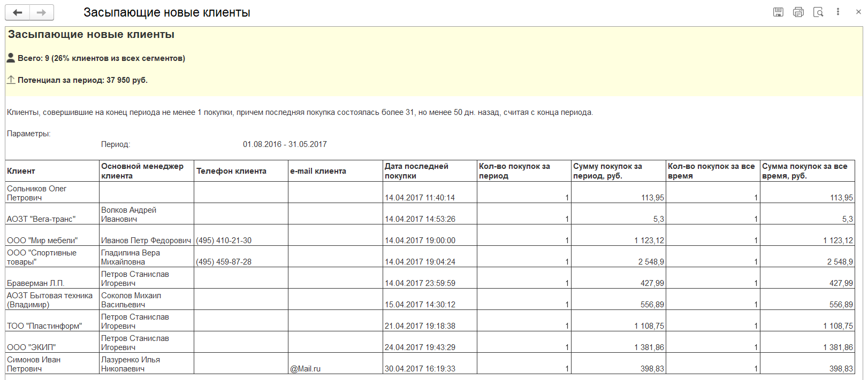Close the report window
Screen dimensions: 868x380
(858, 12)
